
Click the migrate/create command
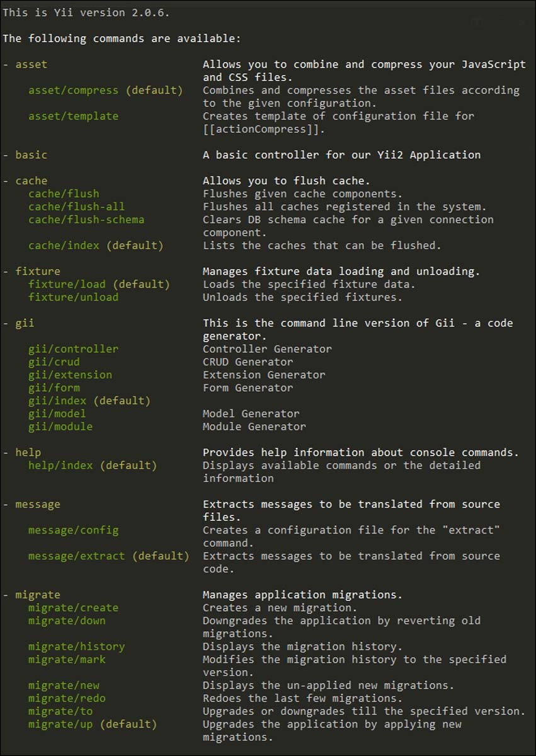(x=73, y=607)
